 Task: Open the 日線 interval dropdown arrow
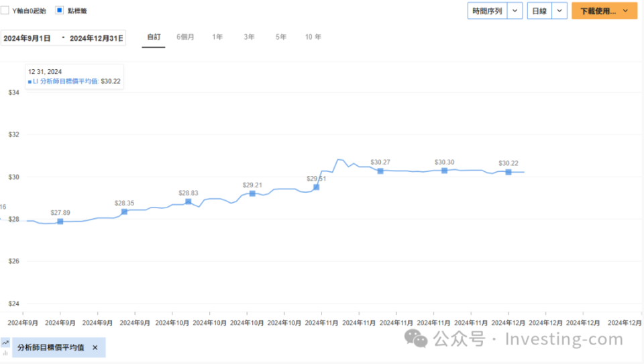pyautogui.click(x=559, y=11)
